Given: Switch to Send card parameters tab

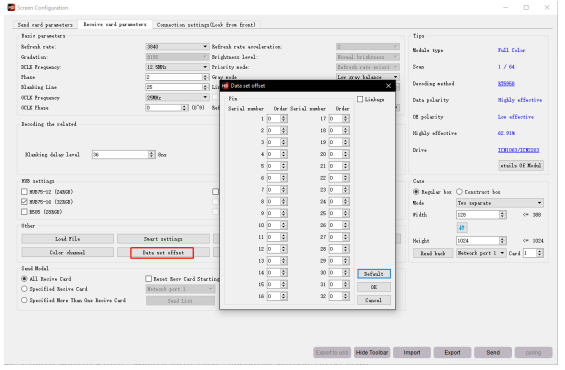Looking at the screenshot, I should tap(45, 25).
